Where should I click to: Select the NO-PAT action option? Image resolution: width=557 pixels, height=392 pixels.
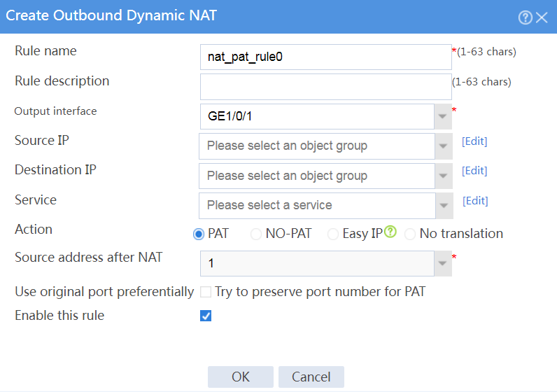pyautogui.click(x=256, y=234)
